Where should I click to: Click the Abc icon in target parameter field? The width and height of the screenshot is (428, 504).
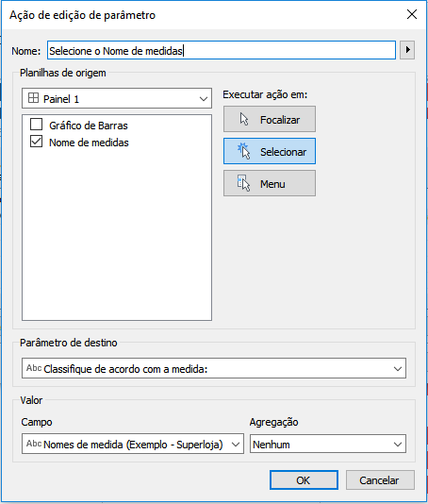click(x=34, y=368)
